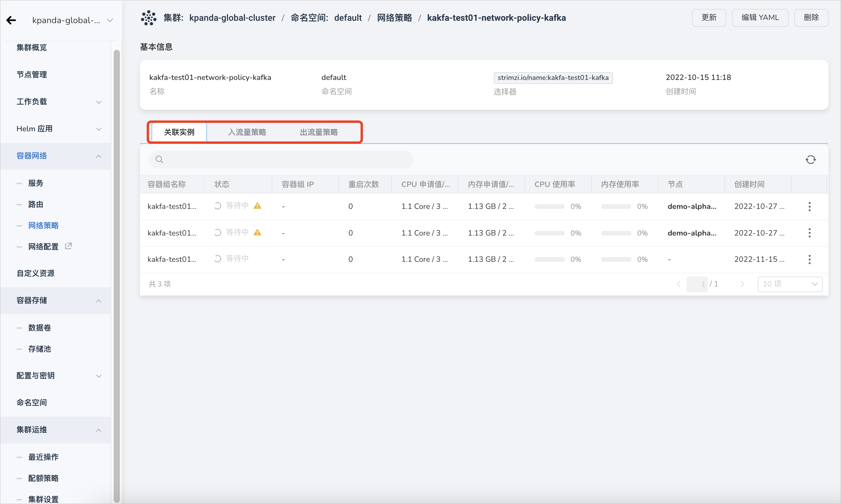Open the actions menu for the first pod row
The width and height of the screenshot is (841, 504).
(x=809, y=207)
